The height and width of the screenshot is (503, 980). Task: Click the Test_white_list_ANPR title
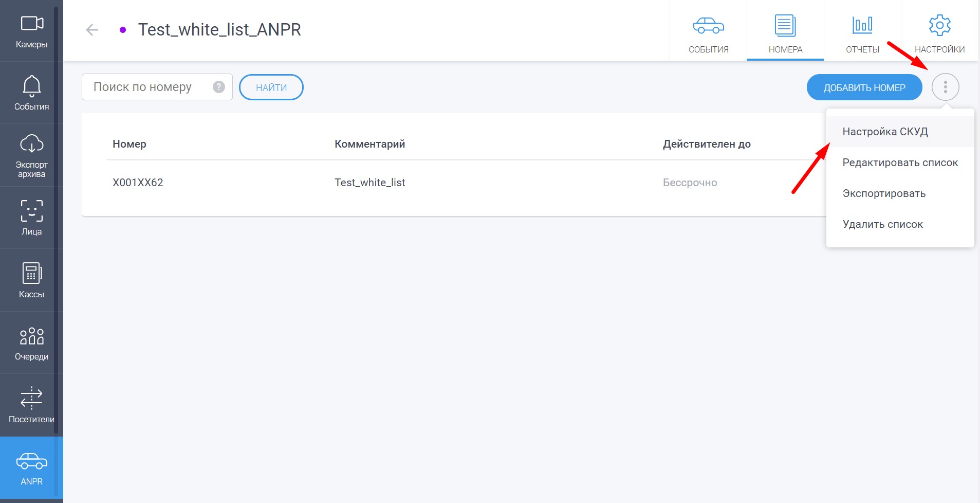click(x=219, y=30)
